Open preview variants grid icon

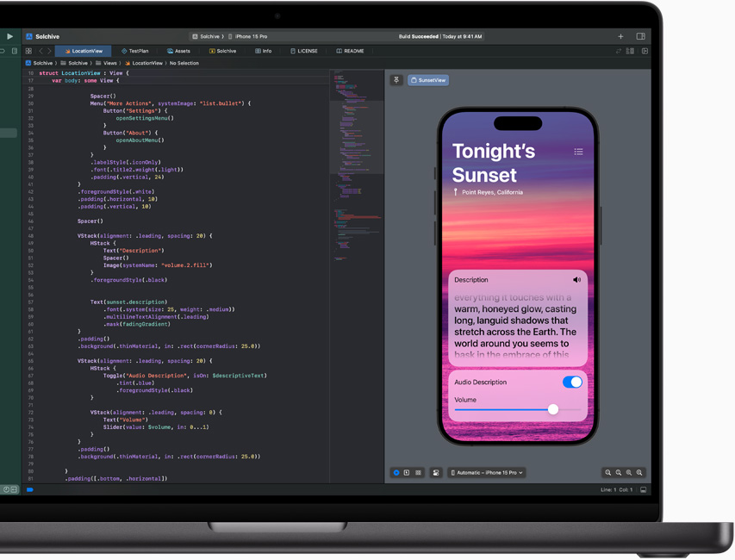point(418,473)
